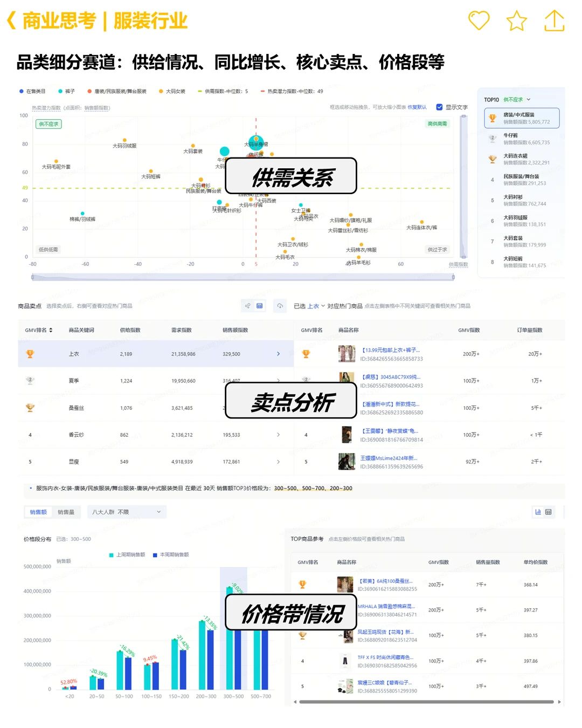Favorite the post using the star icon
Viewport: 582px width, 728px height.
click(516, 20)
